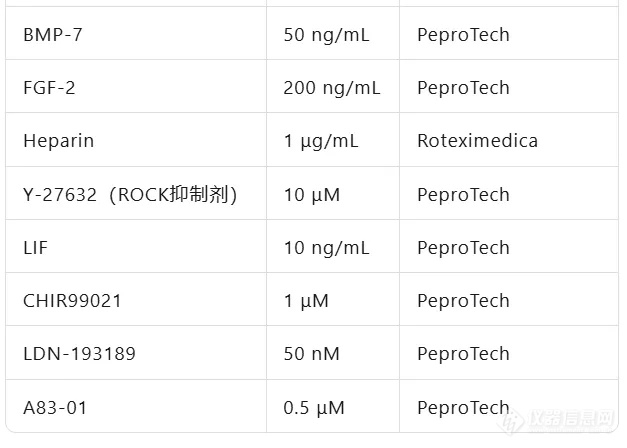This screenshot has width=627, height=448.
Task: Click the 1 µg/mL concentration cell
Action: point(321,141)
